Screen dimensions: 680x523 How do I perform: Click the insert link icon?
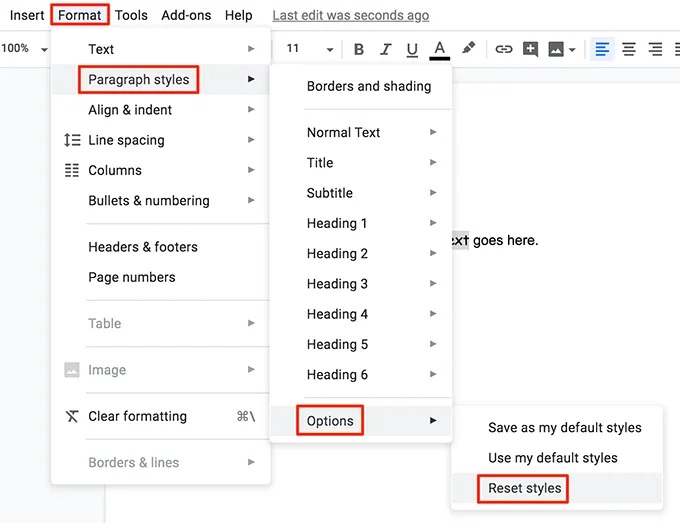point(504,49)
